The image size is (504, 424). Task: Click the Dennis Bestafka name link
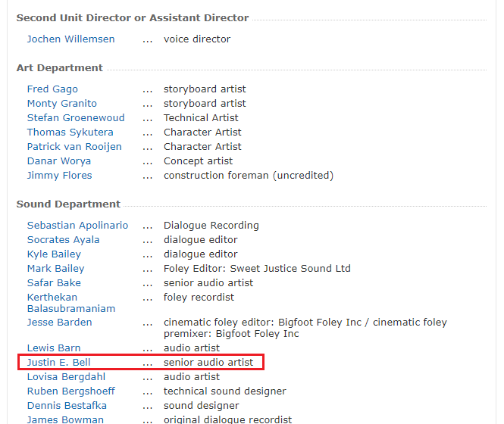pyautogui.click(x=67, y=405)
